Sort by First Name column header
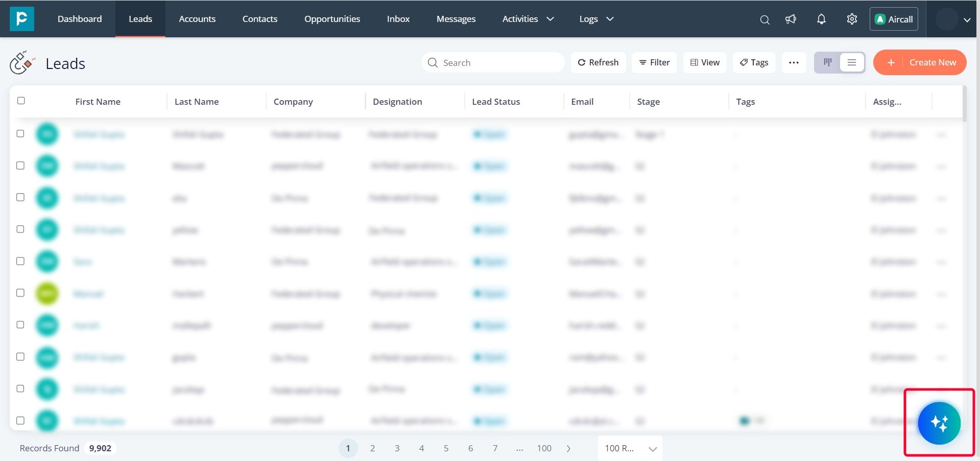The width and height of the screenshot is (980, 461). coord(98,102)
